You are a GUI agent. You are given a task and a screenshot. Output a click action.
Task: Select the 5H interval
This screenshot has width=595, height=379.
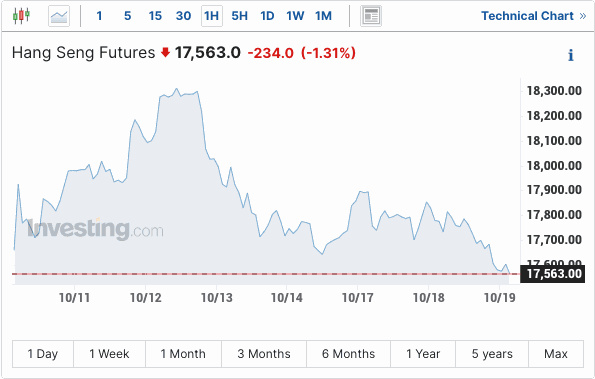(239, 16)
